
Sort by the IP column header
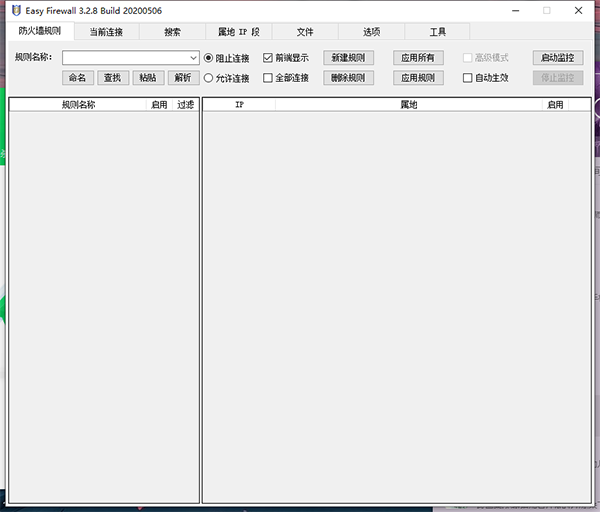239,105
